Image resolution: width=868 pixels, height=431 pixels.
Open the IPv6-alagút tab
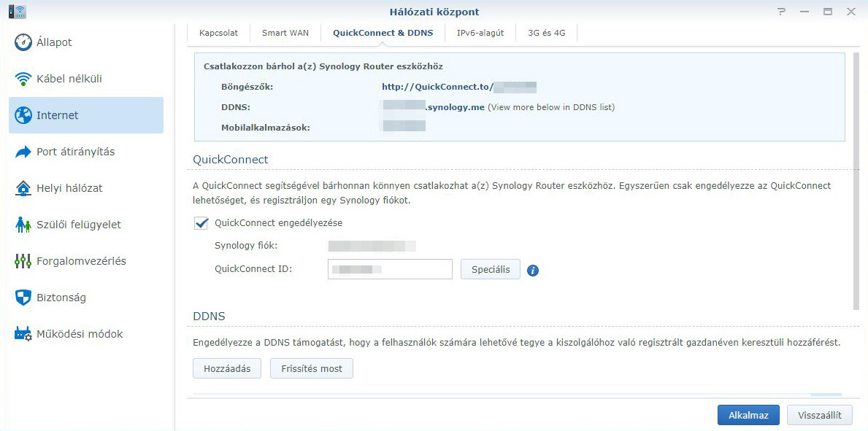480,33
